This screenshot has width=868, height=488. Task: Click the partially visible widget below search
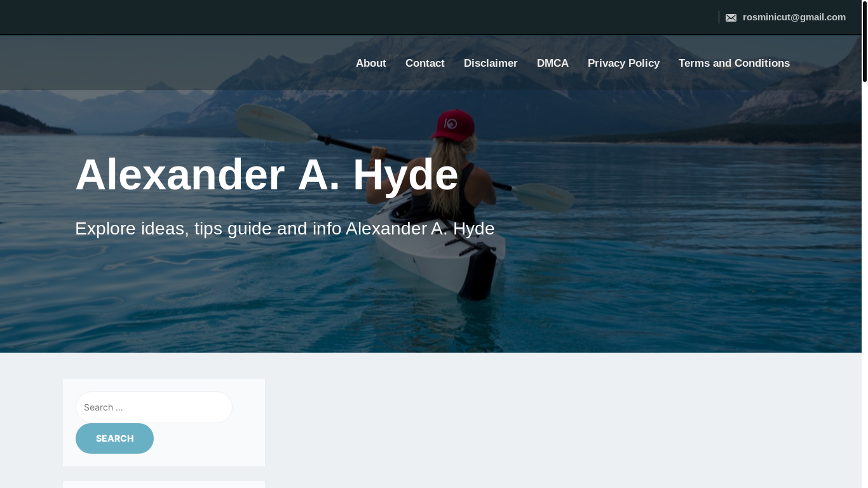(x=164, y=485)
